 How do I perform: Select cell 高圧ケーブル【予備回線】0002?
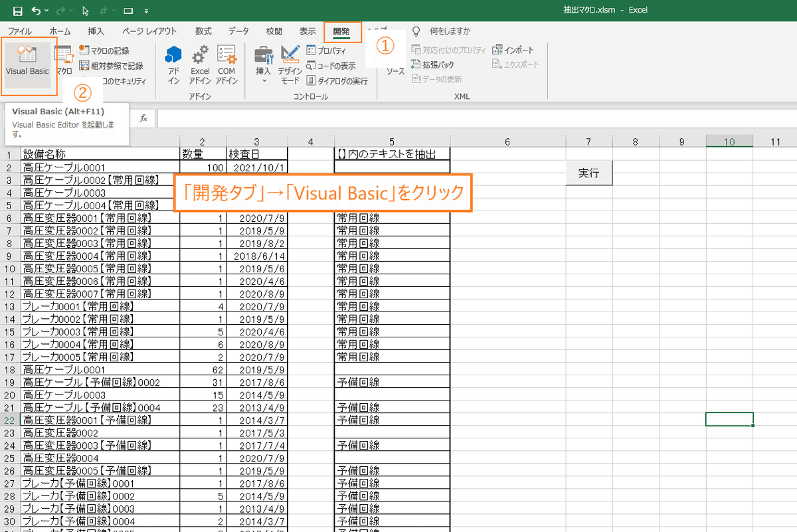100,382
